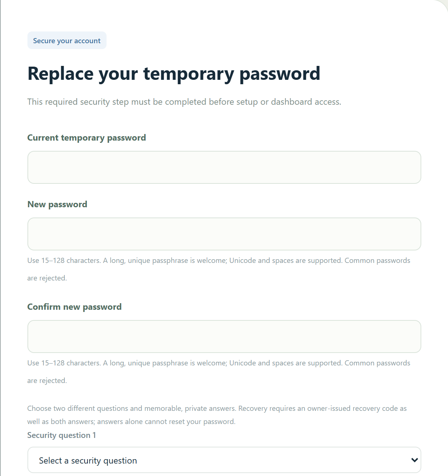Viewport: 448px width, 476px height.
Task: Click 'are rejected.' text under Confirm password field
Action: click(47, 381)
